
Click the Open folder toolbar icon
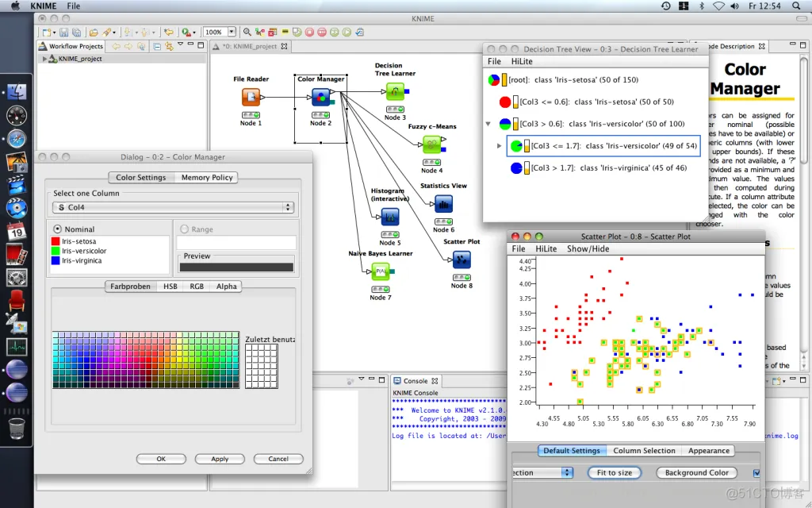[x=94, y=32]
